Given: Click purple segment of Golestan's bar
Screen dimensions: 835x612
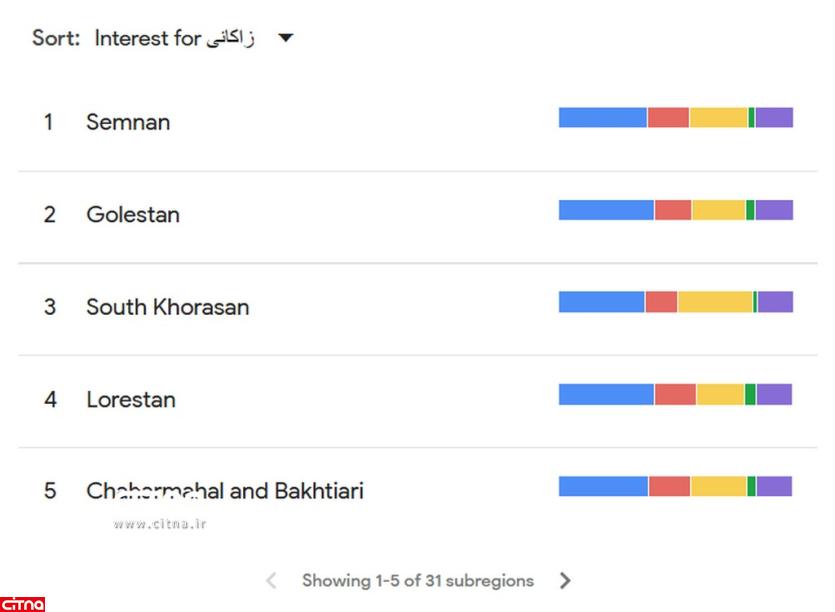Looking at the screenshot, I should pyautogui.click(x=774, y=210).
